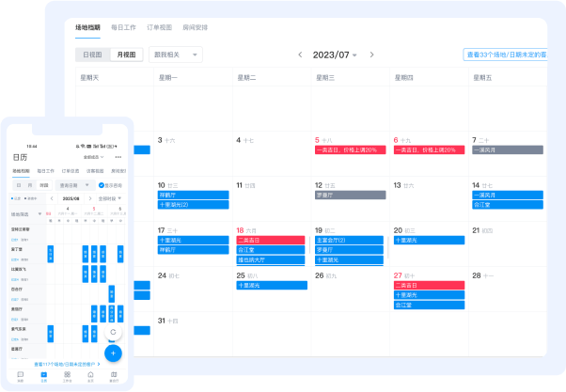The image size is (566, 392).
Task: Switch to 日视图 day view
Action: click(x=92, y=55)
